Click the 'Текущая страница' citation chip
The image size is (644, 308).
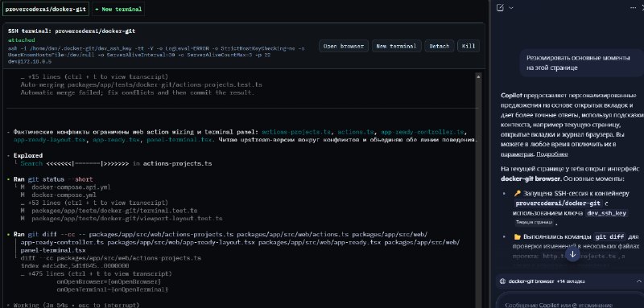534,222
